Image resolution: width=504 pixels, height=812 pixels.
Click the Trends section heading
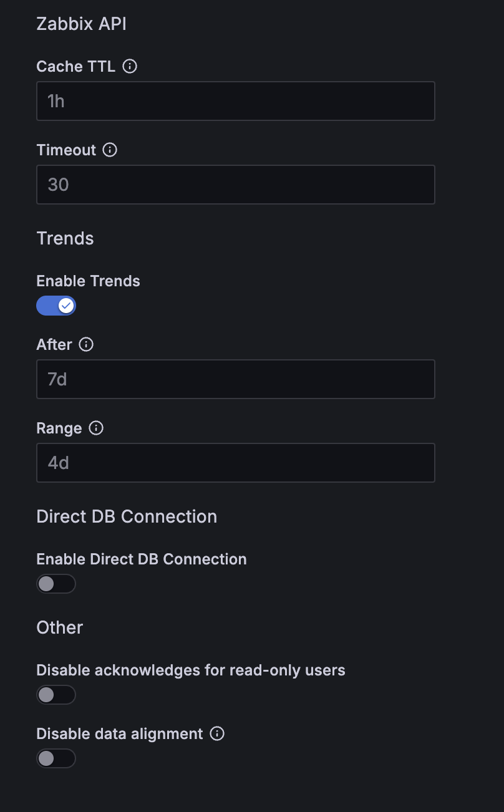[x=65, y=238]
